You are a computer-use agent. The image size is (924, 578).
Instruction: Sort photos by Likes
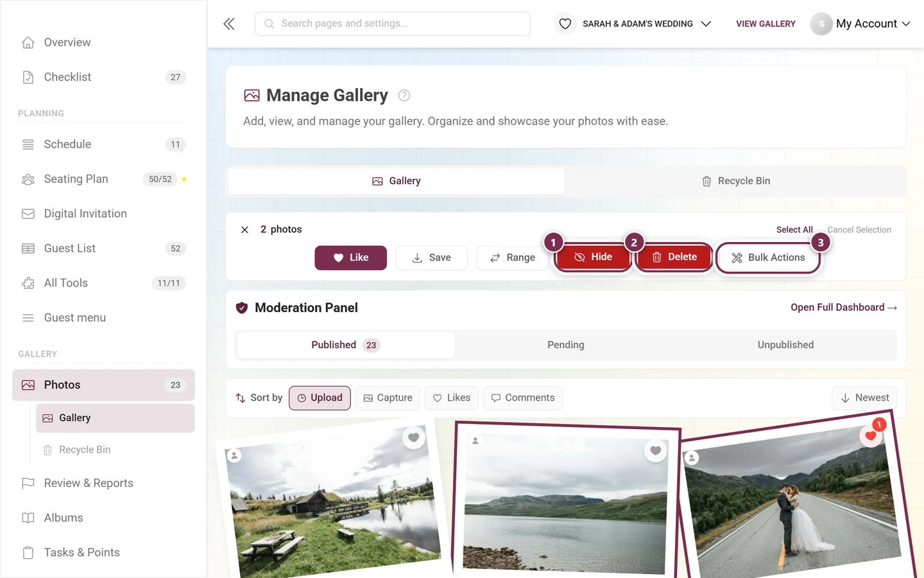coord(452,398)
